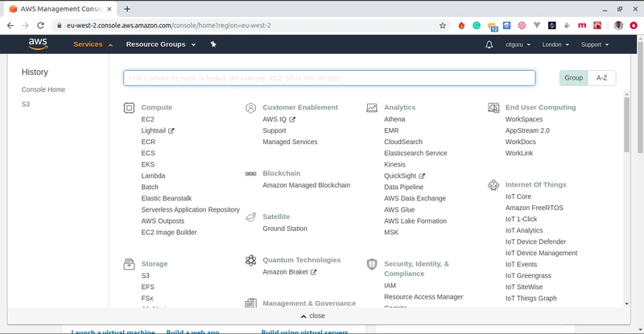This screenshot has height=334, width=644.
Task: Open Amazon FreeRTOS service
Action: coord(535,208)
